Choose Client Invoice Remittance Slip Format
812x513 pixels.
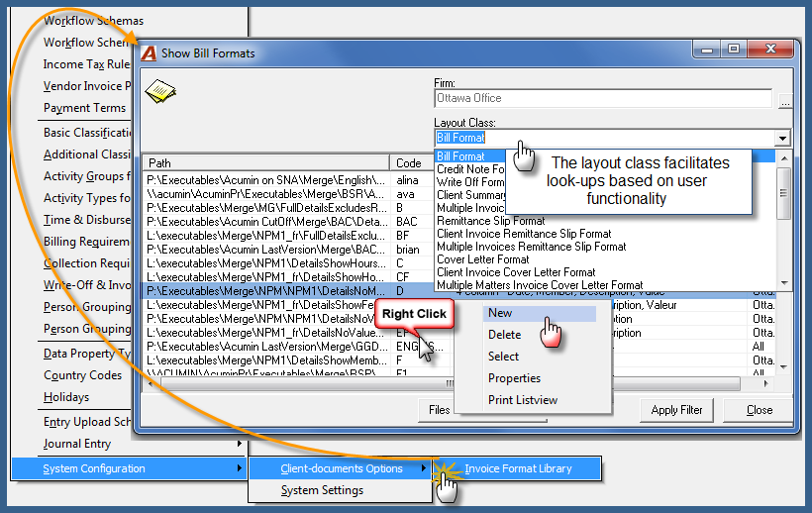coord(524,234)
